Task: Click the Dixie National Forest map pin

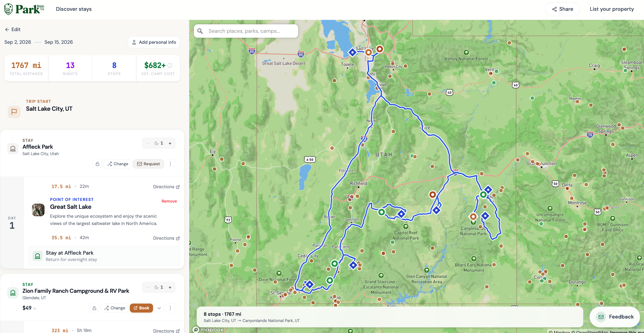Action: point(279,273)
